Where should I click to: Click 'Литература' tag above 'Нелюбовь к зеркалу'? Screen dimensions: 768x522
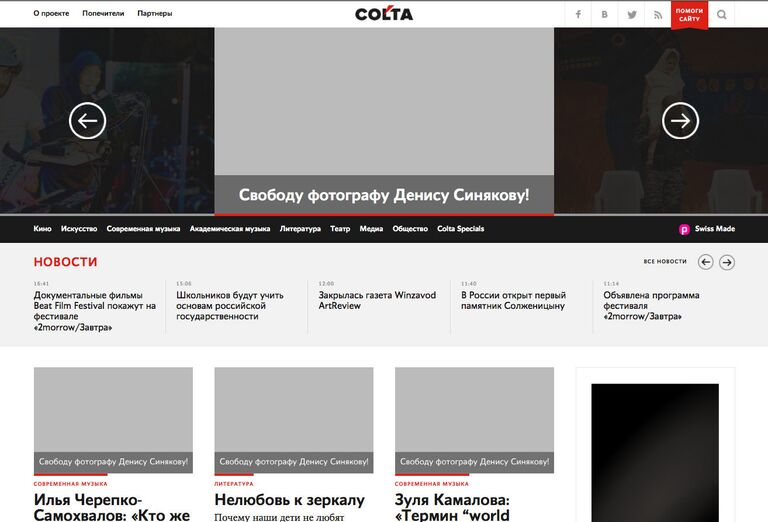tap(234, 483)
